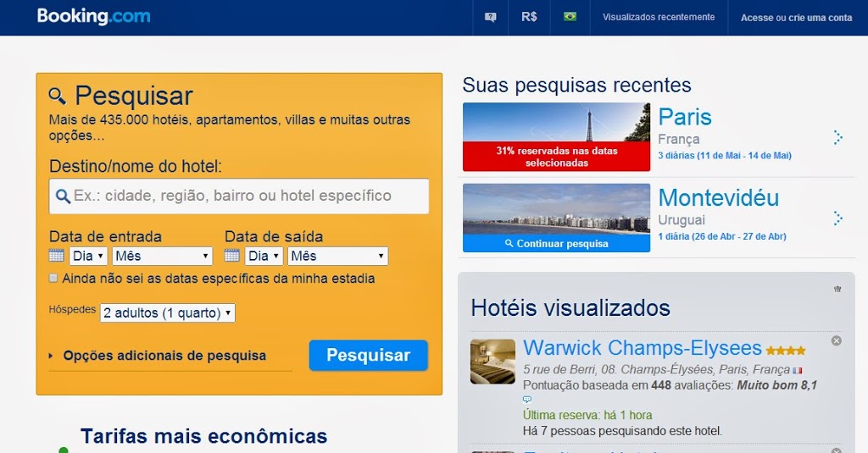Screen dimensions: 868x453
Task: Open the Hóspedes guests dropdown
Action: pyautogui.click(x=167, y=312)
